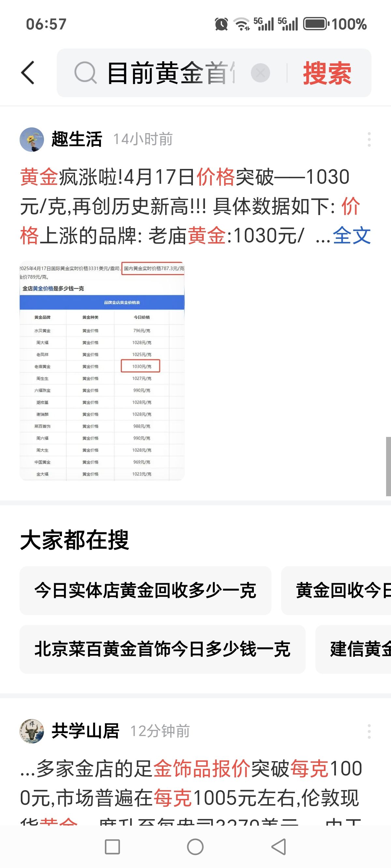Tap the magnifier search icon
This screenshot has height=868, width=391.
pyautogui.click(x=86, y=72)
